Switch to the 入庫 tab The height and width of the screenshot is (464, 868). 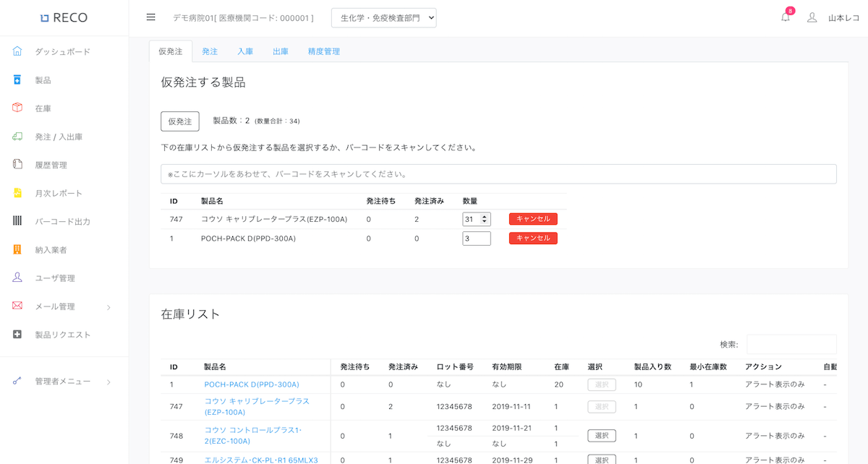coord(245,51)
